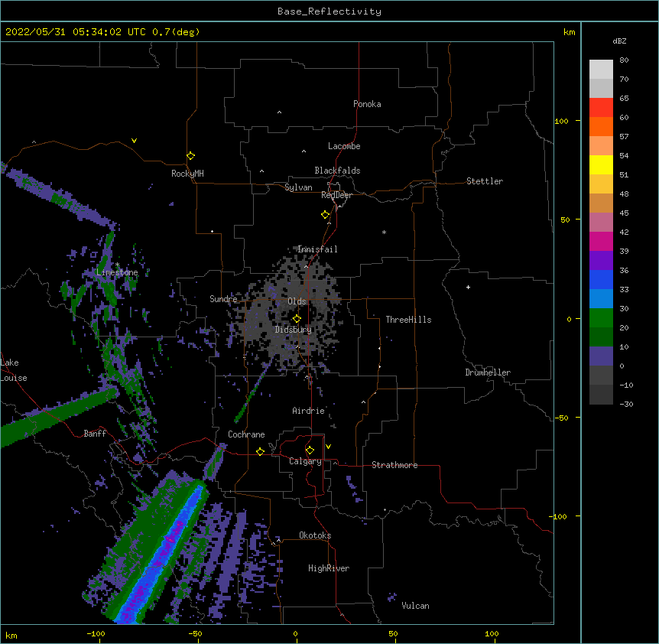Click the 100 tick on vertical axis
The width and height of the screenshot is (659, 644).
561,121
